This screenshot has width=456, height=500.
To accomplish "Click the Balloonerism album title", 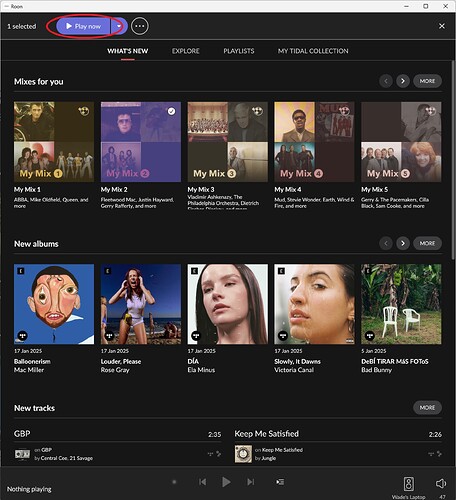I will click(x=32, y=361).
